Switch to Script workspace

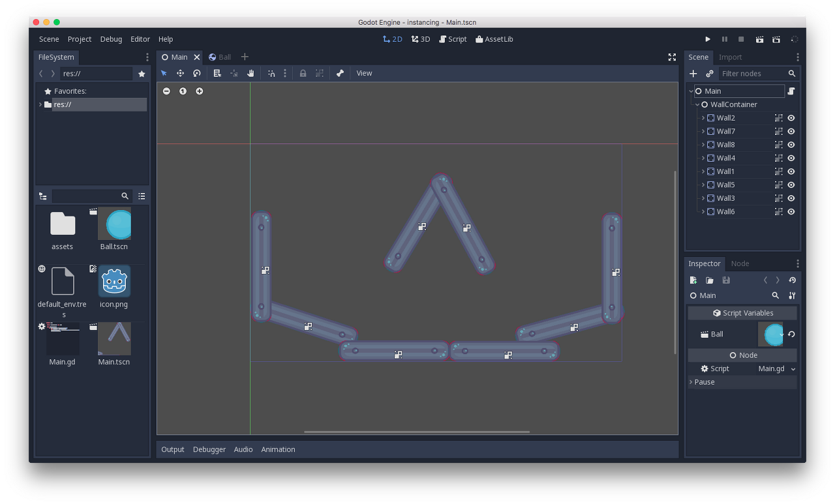coord(453,39)
